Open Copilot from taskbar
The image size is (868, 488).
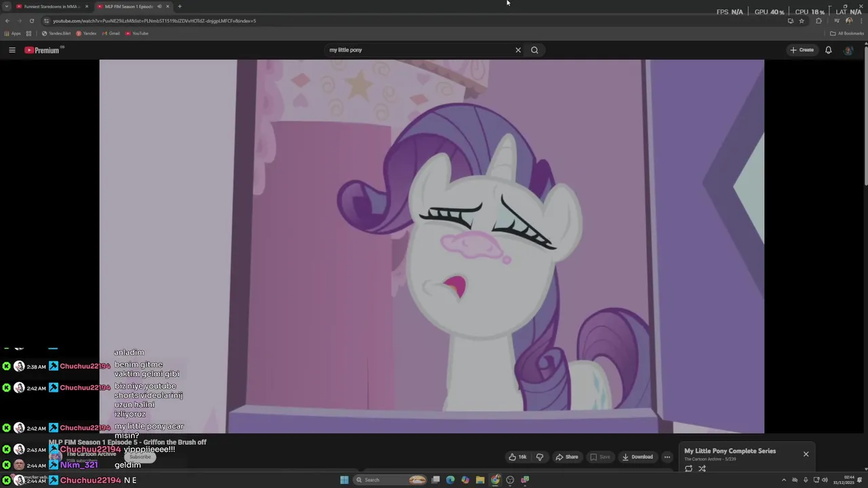pyautogui.click(x=465, y=480)
